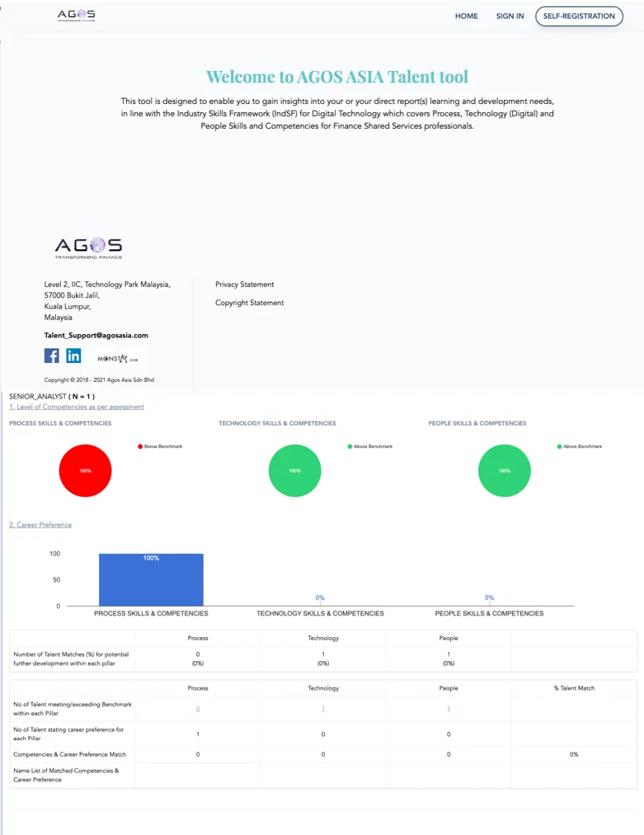Click No of Talent stating career preference label

pyautogui.click(x=68, y=734)
